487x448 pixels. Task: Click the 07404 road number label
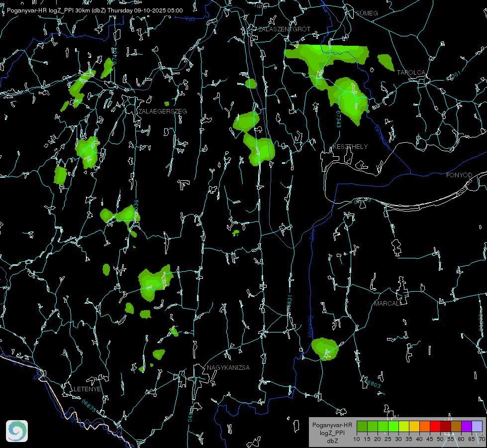(x=115, y=56)
